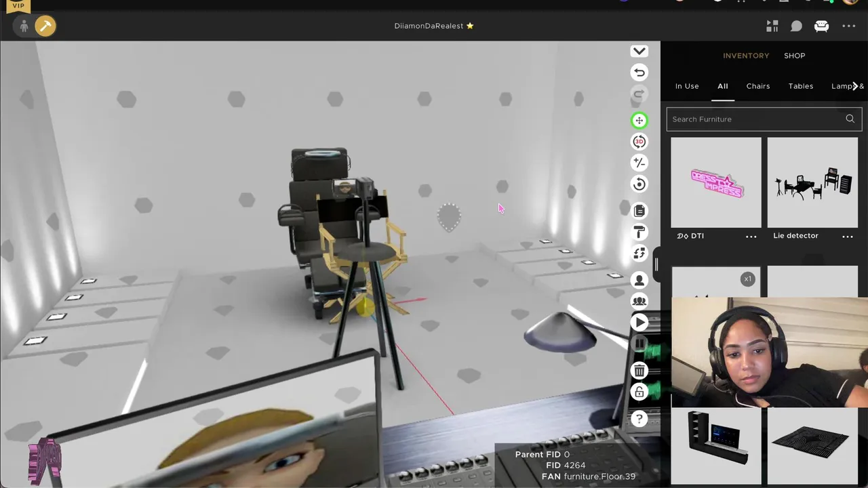The height and width of the screenshot is (488, 868).
Task: Click the orange hammer build mode icon
Action: point(45,26)
